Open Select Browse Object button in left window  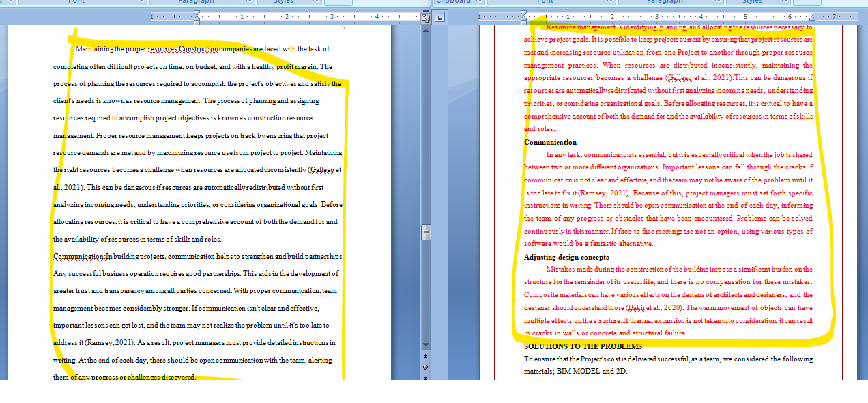tap(426, 366)
